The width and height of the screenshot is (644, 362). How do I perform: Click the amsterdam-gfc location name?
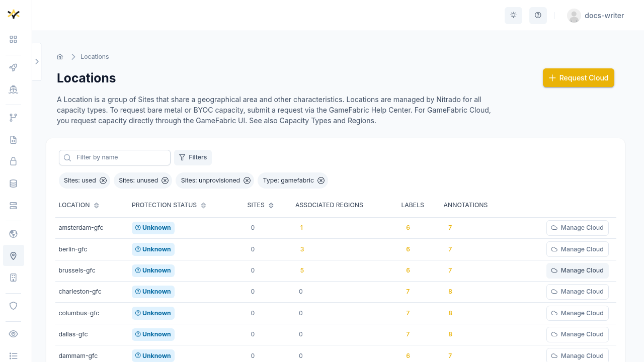click(81, 228)
